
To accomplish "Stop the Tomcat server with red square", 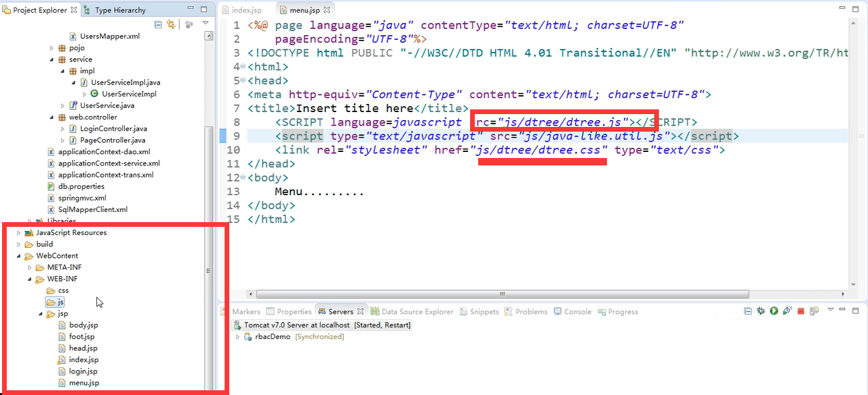I will point(801,311).
